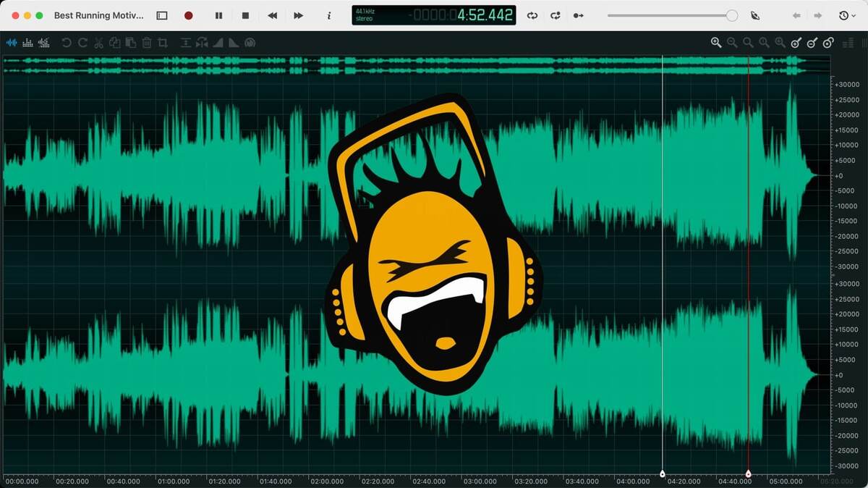Screen dimensions: 868x488
Task: Apply the normalize tool
Action: 186,43
